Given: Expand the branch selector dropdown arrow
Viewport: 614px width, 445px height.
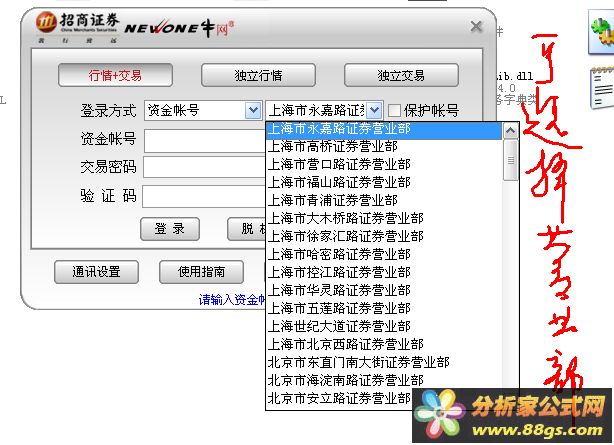Looking at the screenshot, I should (374, 110).
